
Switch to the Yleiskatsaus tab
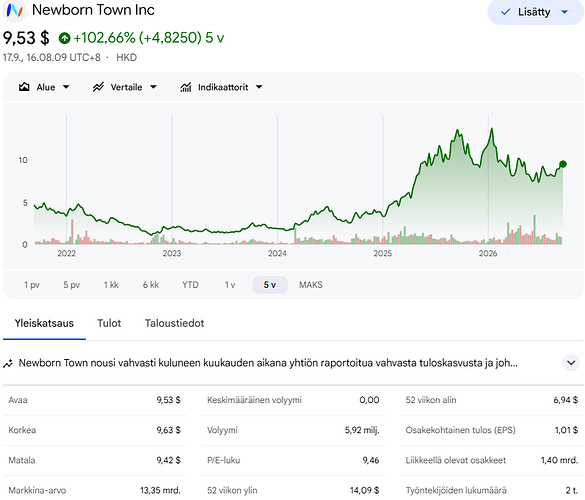pyautogui.click(x=44, y=323)
